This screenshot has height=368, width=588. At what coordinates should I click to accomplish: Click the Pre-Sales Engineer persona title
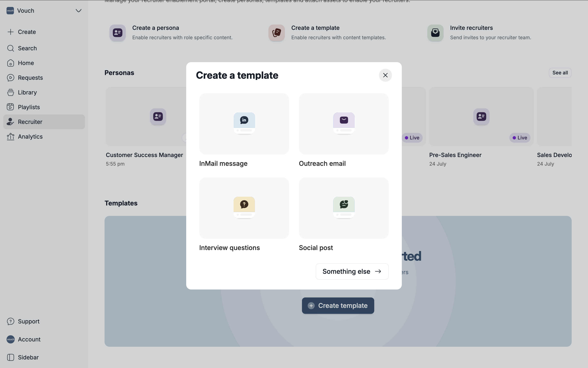[455, 155]
